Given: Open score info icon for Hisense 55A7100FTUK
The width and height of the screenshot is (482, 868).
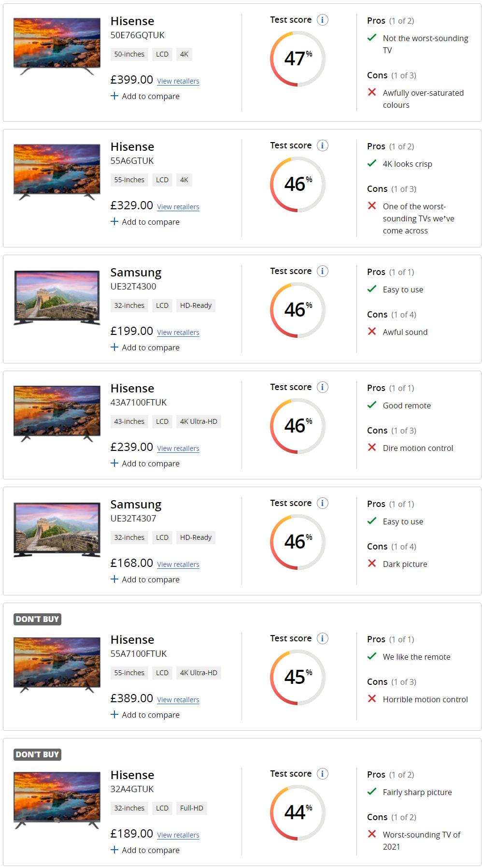Looking at the screenshot, I should [323, 638].
